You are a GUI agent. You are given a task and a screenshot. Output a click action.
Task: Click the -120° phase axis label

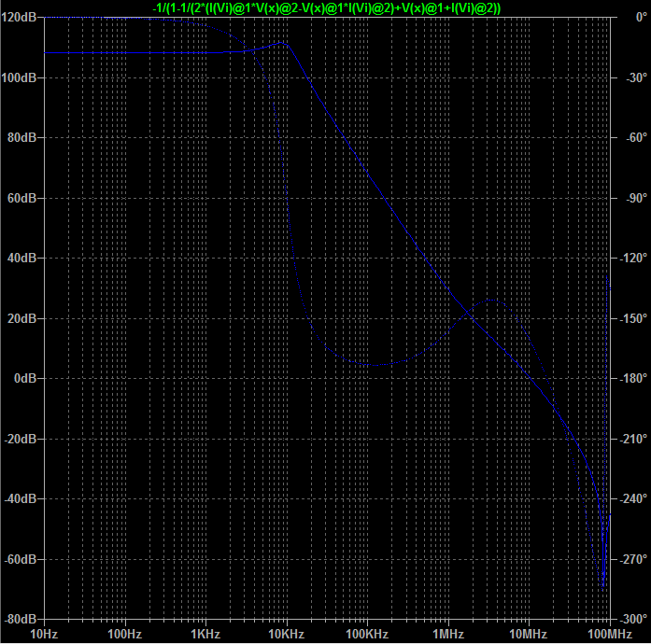pyautogui.click(x=633, y=259)
